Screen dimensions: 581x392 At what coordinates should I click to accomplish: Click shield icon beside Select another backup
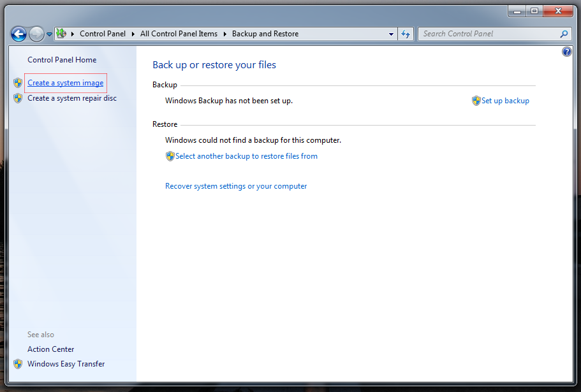coord(170,156)
